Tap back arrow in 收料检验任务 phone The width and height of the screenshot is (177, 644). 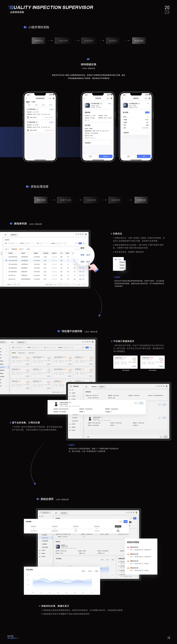(26, 98)
